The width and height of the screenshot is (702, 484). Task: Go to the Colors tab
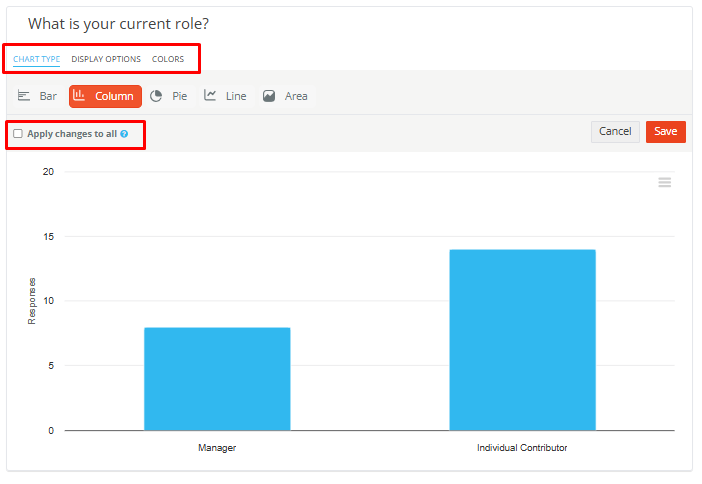click(168, 59)
